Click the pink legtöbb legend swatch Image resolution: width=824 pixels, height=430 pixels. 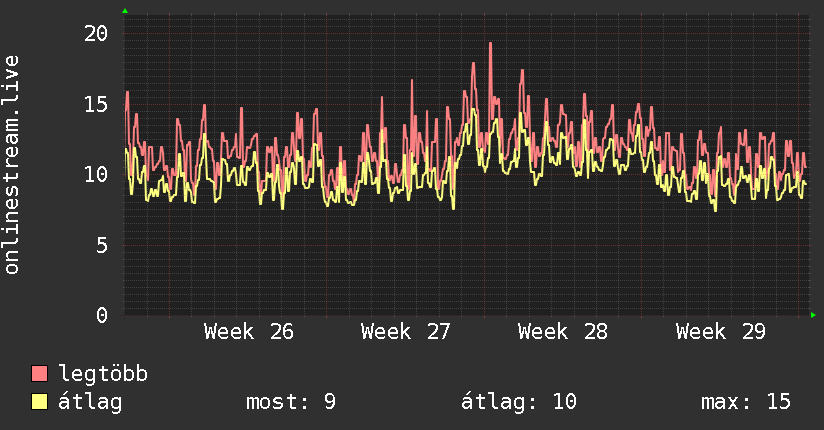[x=40, y=373]
